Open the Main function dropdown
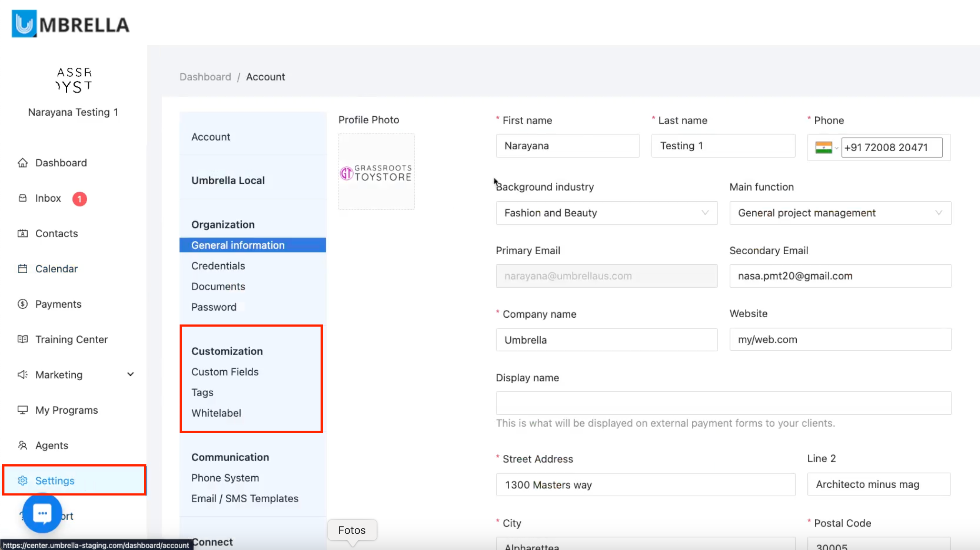This screenshot has width=980, height=550. point(840,213)
